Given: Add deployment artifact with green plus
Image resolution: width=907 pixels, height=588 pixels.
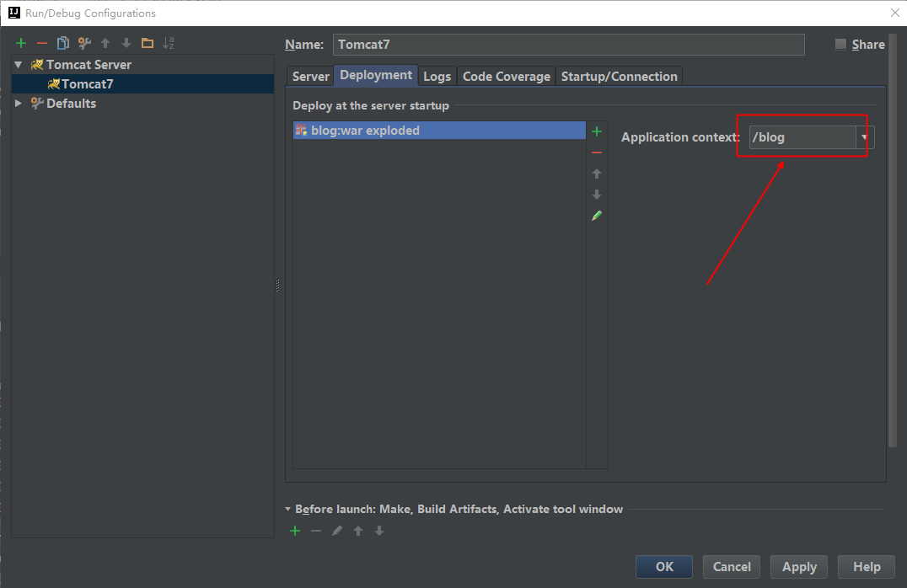Looking at the screenshot, I should [597, 131].
